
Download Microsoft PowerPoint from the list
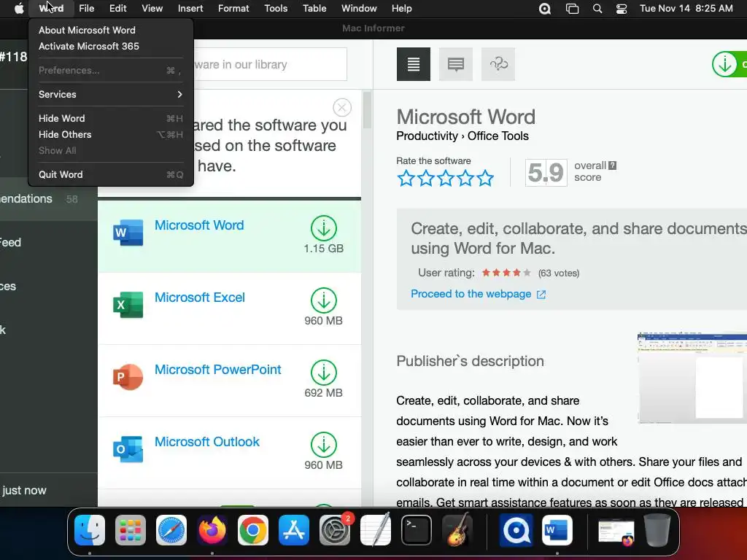click(x=324, y=373)
